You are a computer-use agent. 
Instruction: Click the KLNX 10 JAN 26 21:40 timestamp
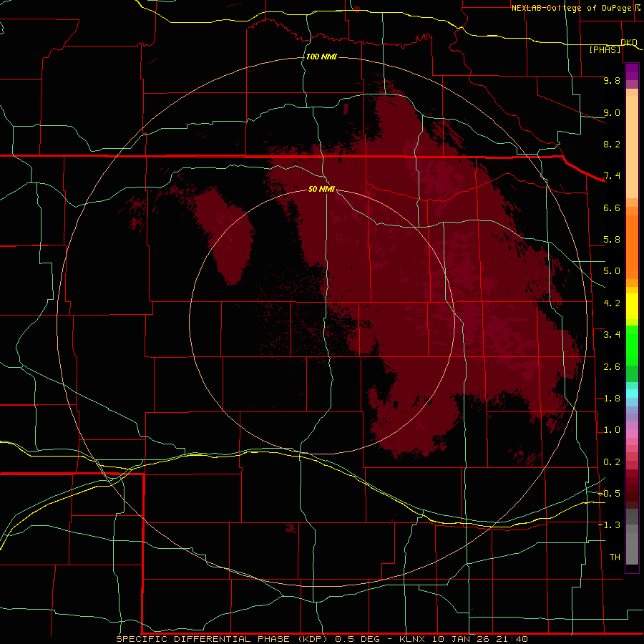click(x=464, y=639)
